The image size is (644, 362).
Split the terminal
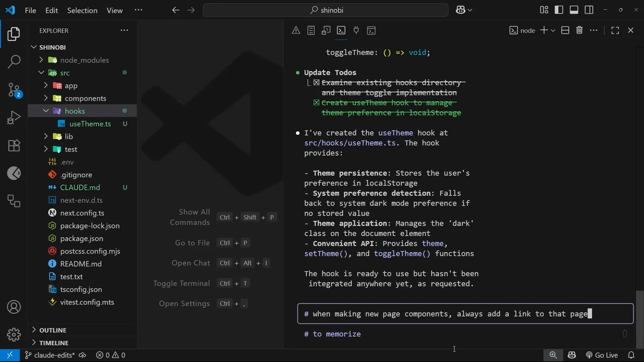[x=565, y=30]
